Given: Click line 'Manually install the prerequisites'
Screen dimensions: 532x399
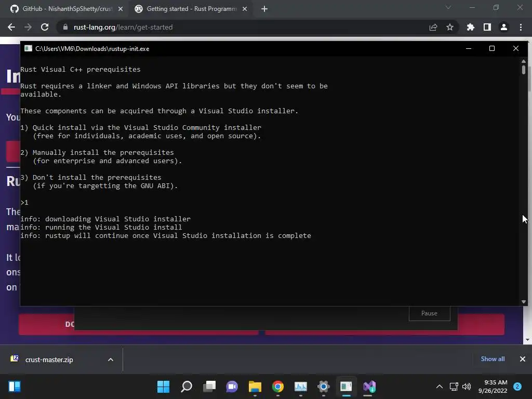Looking at the screenshot, I should point(103,152).
